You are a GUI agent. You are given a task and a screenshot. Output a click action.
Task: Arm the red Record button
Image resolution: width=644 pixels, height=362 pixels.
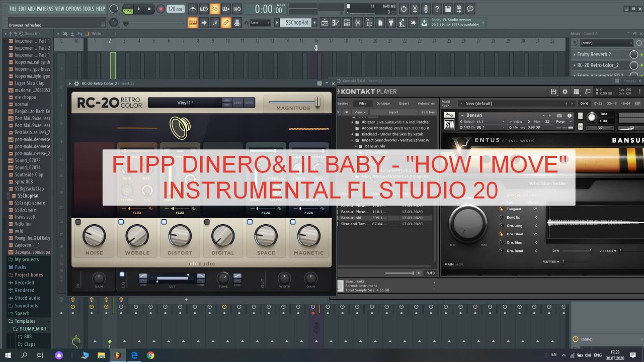(x=160, y=9)
